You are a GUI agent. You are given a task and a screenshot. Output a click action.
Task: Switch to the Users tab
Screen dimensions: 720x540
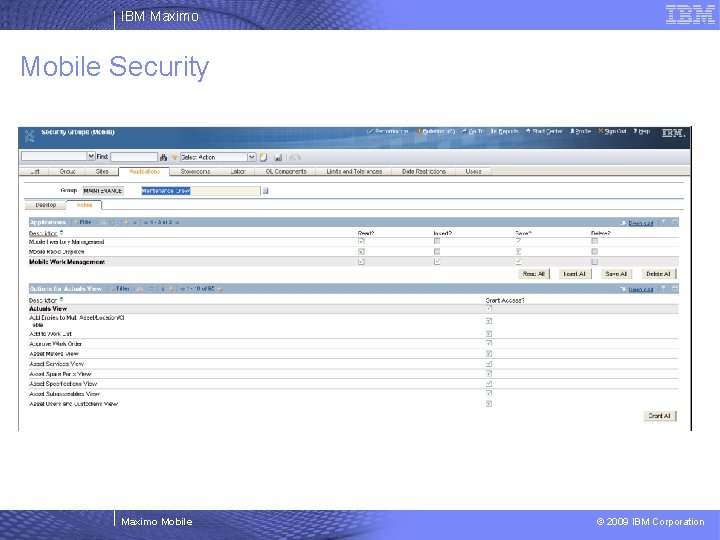[x=473, y=171]
